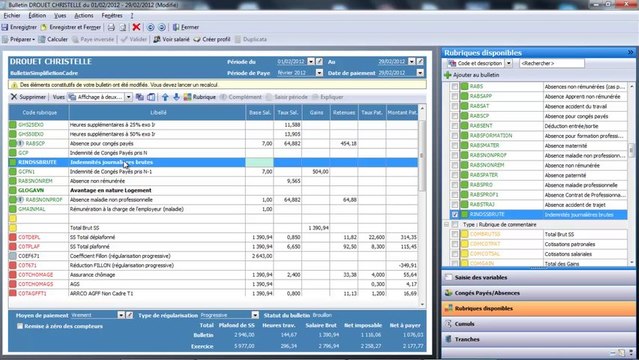Check the RABS checkbox

[x=455, y=87]
